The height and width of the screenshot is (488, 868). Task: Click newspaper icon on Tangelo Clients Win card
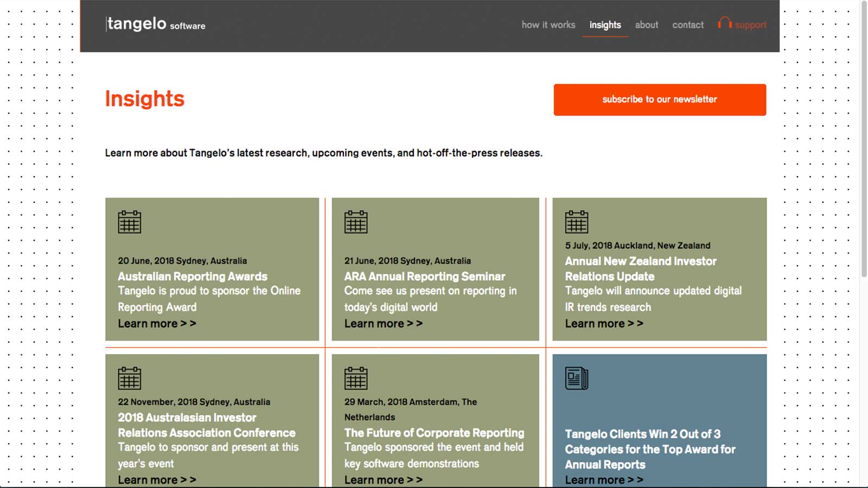tap(576, 378)
